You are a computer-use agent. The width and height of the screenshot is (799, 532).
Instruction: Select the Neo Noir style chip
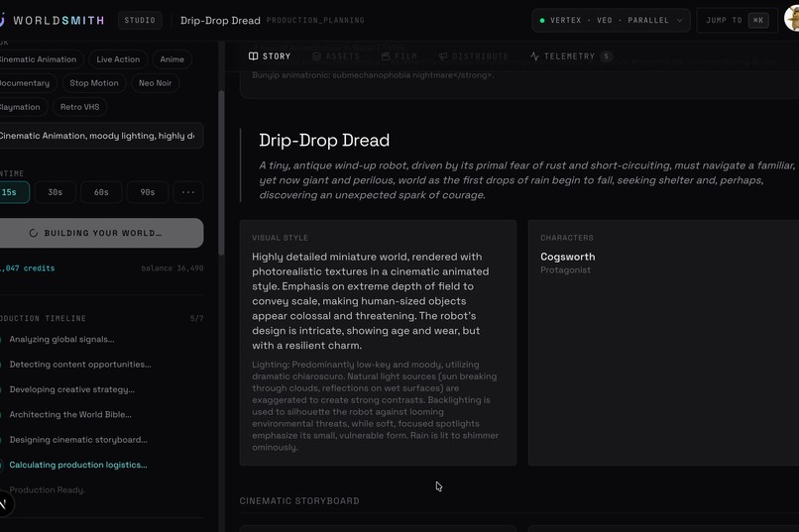(155, 83)
